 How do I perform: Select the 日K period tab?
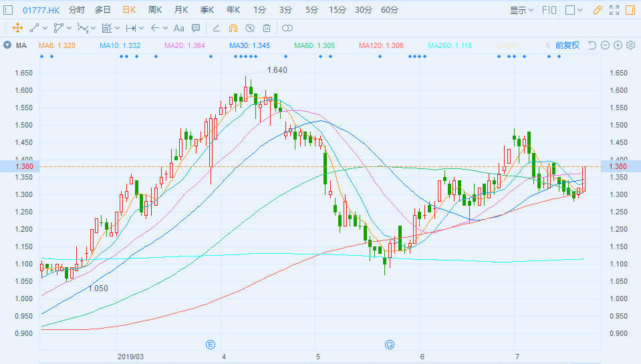pos(129,10)
